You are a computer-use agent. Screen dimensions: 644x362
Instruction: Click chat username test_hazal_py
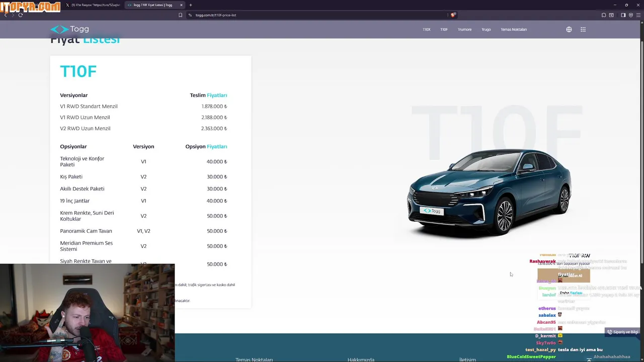(x=540, y=349)
